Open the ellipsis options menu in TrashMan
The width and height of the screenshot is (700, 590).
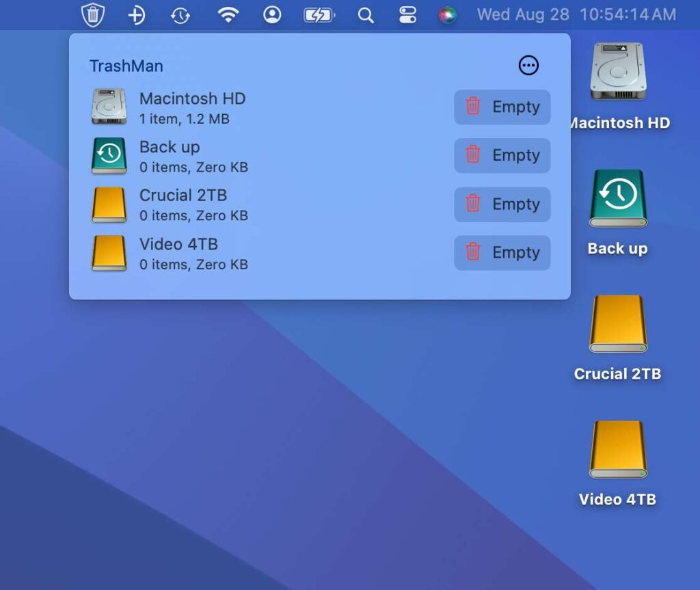click(x=528, y=65)
